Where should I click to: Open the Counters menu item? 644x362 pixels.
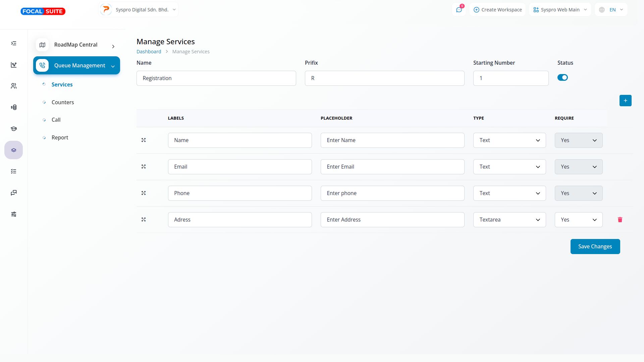pyautogui.click(x=63, y=102)
